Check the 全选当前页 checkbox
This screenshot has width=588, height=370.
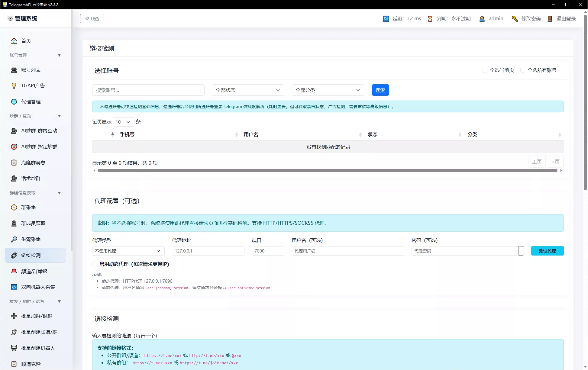tap(485, 70)
